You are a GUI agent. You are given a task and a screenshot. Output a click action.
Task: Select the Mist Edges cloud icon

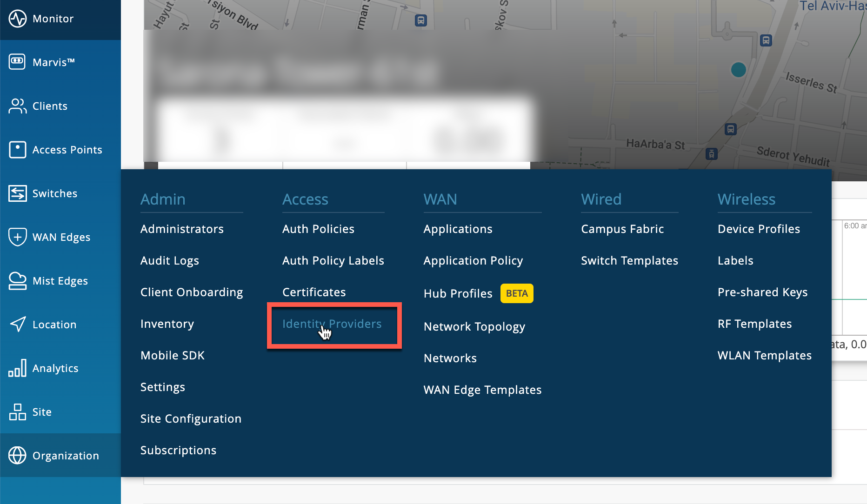tap(18, 281)
